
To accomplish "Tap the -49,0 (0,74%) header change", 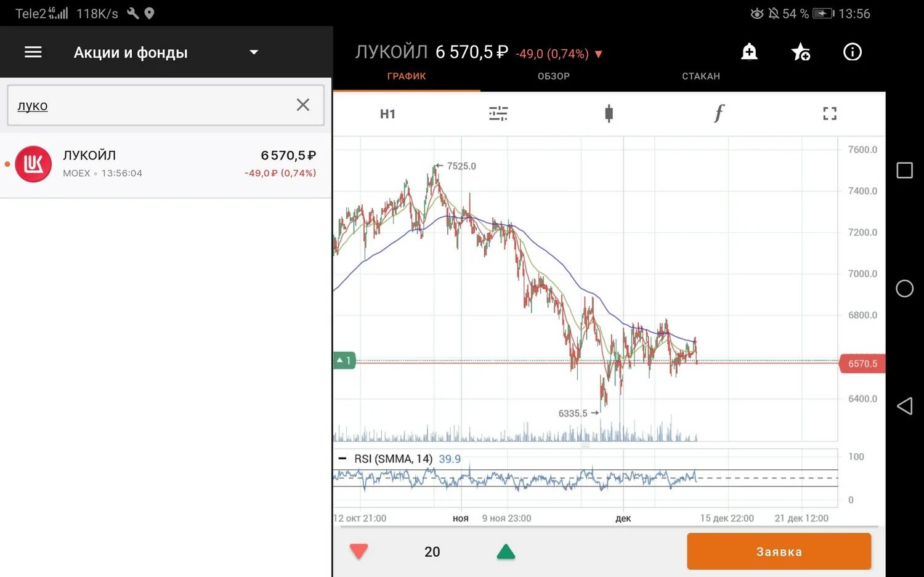I will (x=559, y=54).
